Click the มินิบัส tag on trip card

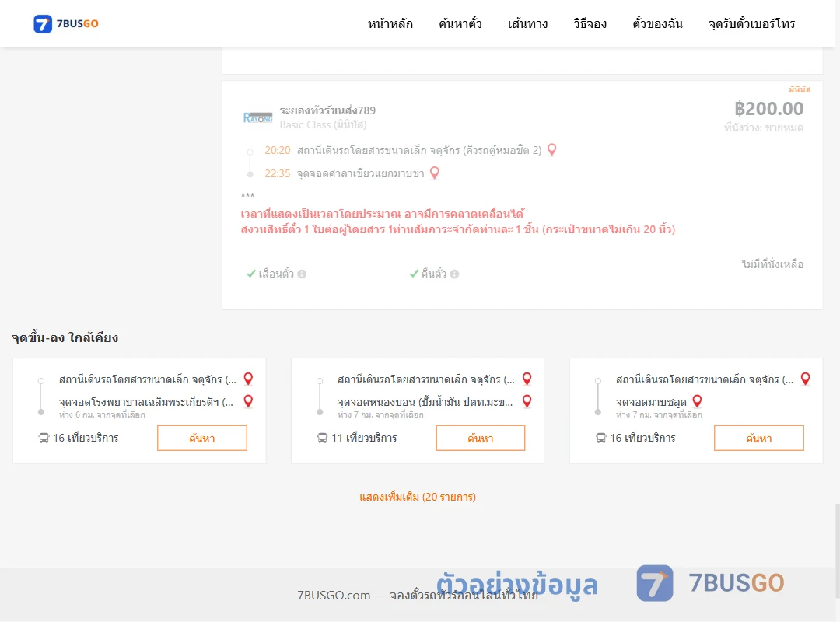coord(800,89)
